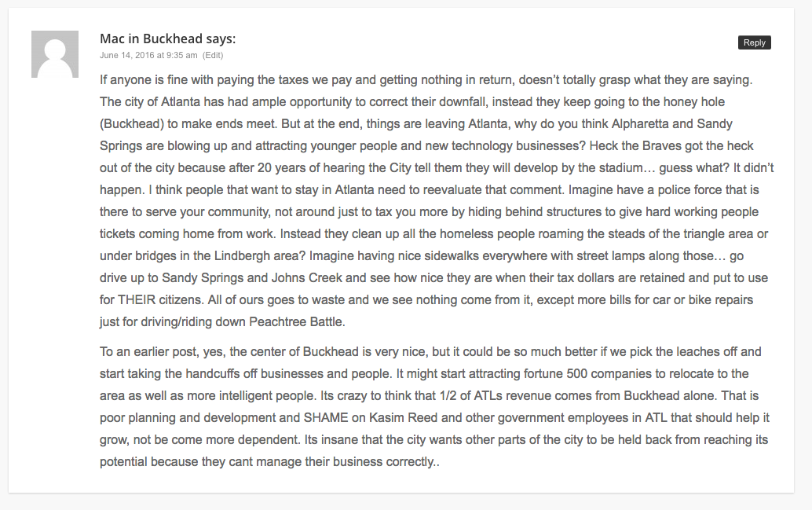Click the word SHAME in the comment
The image size is (812, 510).
pyautogui.click(x=326, y=418)
